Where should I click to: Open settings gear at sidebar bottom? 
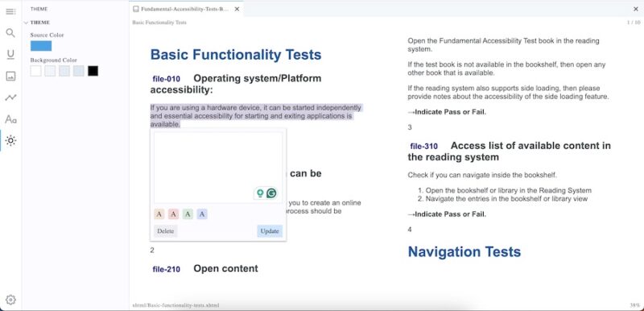(x=10, y=300)
